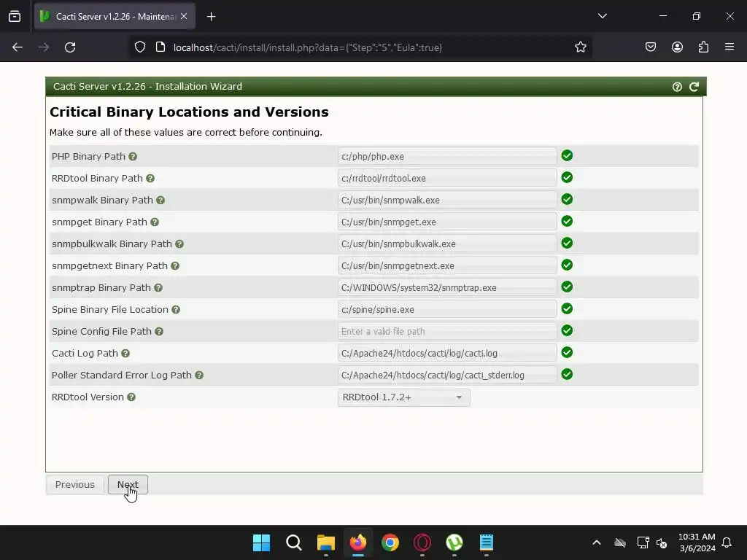The image size is (747, 560).
Task: Open list all tabs dropdown arrow
Action: (602, 16)
